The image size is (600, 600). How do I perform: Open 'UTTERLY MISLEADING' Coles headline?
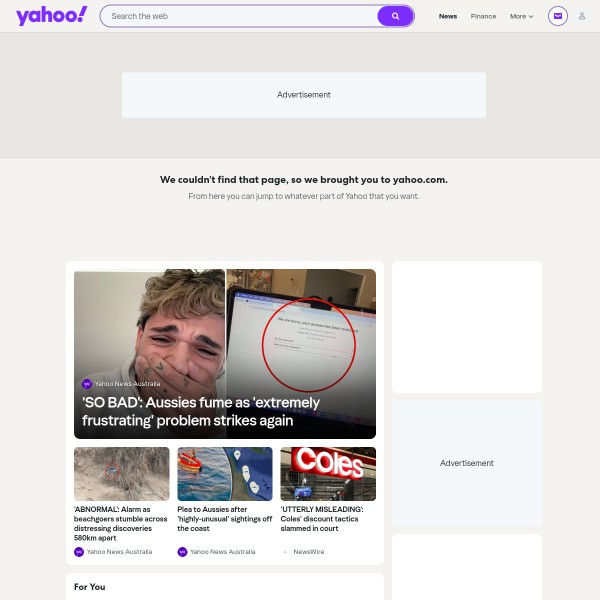[x=322, y=518]
